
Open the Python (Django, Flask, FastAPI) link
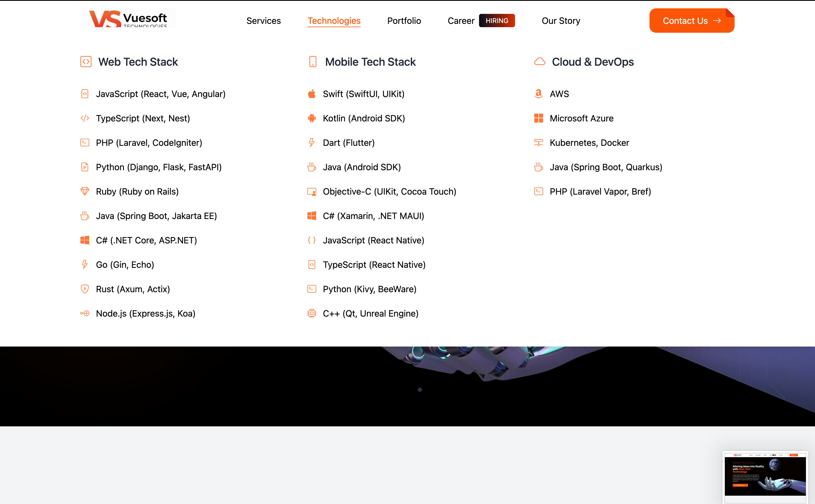[x=159, y=167]
